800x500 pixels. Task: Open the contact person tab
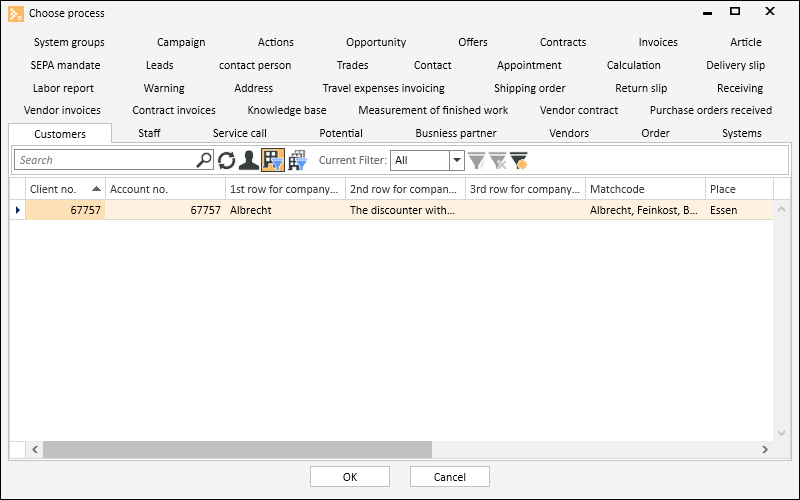pyautogui.click(x=255, y=65)
